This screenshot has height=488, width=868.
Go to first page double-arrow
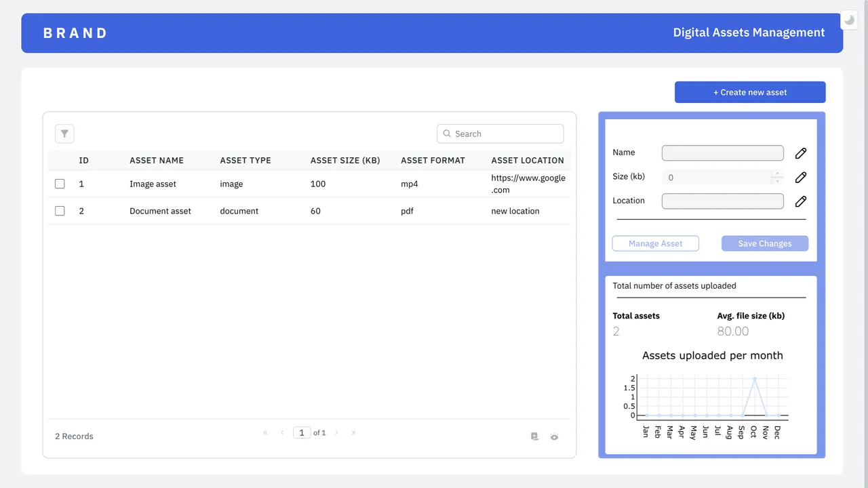(x=265, y=432)
